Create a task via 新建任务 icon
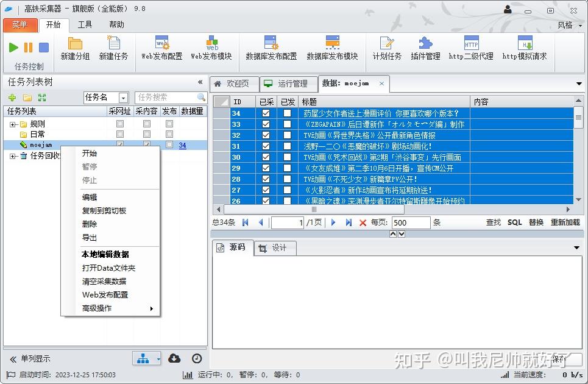Viewport: 588px width, 384px height. (x=113, y=48)
